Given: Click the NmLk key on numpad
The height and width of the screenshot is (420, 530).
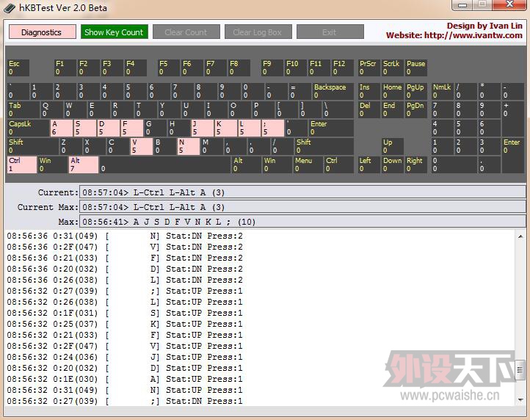Looking at the screenshot, I should (x=442, y=91).
